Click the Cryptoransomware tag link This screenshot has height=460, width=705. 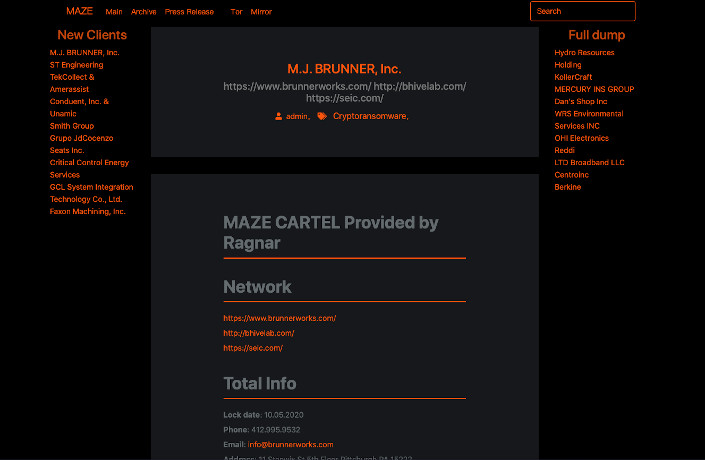(x=369, y=116)
